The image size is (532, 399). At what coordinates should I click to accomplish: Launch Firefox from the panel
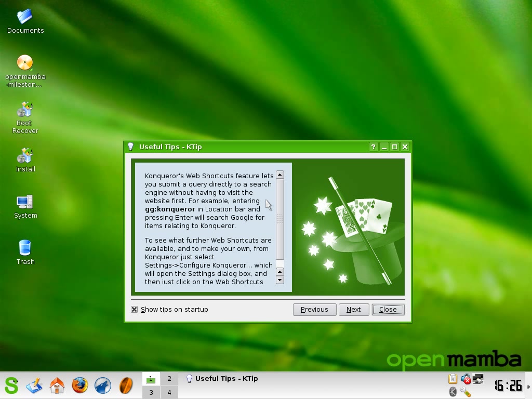point(79,385)
